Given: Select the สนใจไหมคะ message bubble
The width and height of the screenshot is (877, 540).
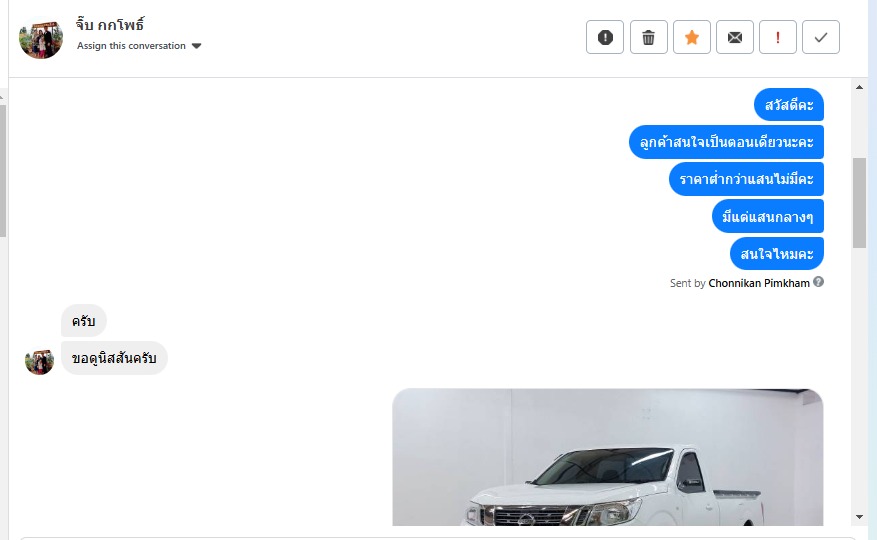Looking at the screenshot, I should [777, 253].
